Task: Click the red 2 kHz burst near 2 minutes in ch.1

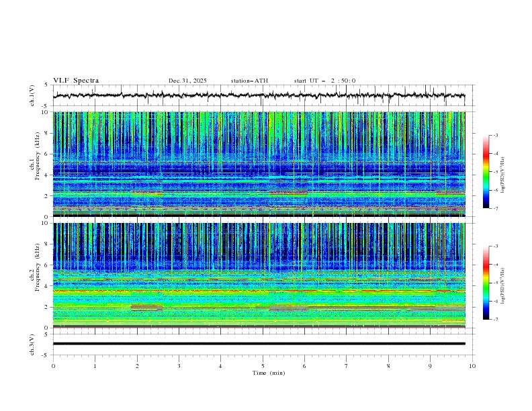Action: (x=147, y=193)
